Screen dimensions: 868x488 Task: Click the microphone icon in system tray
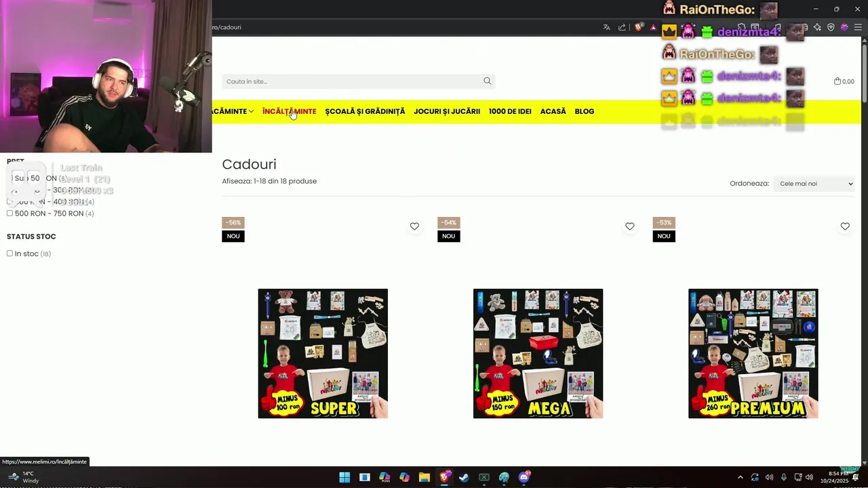[x=784, y=477]
